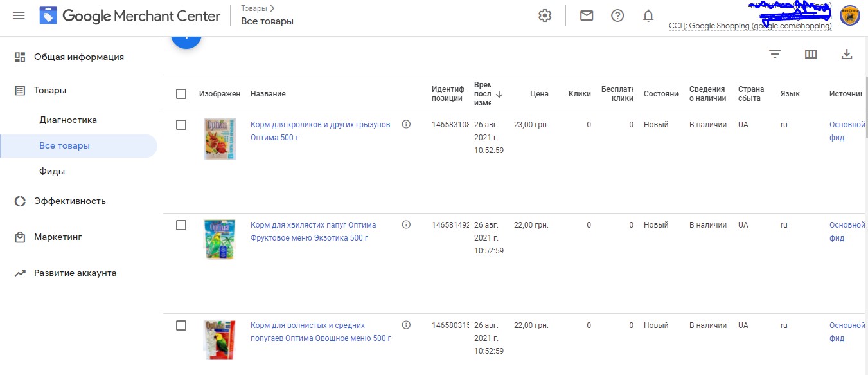Download the products list
The image size is (868, 375).
pos(847,54)
